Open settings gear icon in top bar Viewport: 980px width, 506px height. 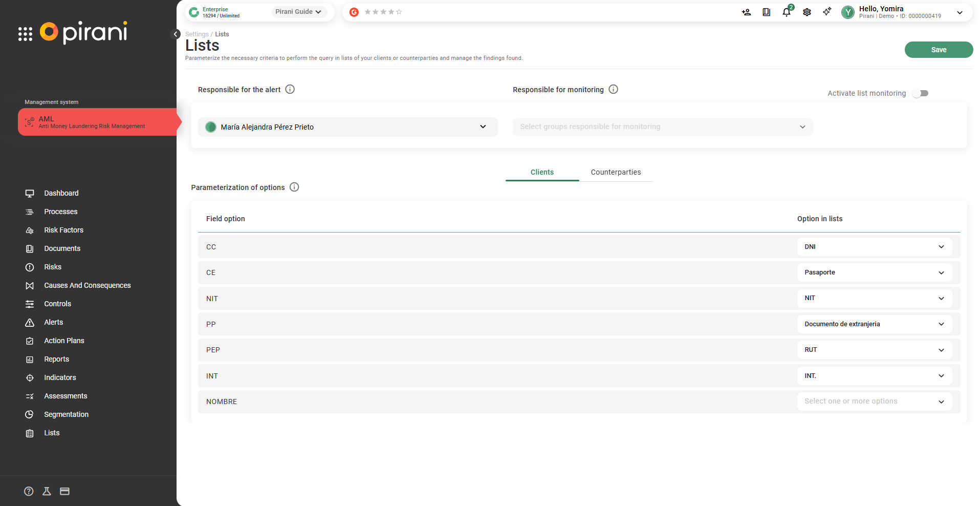click(x=807, y=12)
